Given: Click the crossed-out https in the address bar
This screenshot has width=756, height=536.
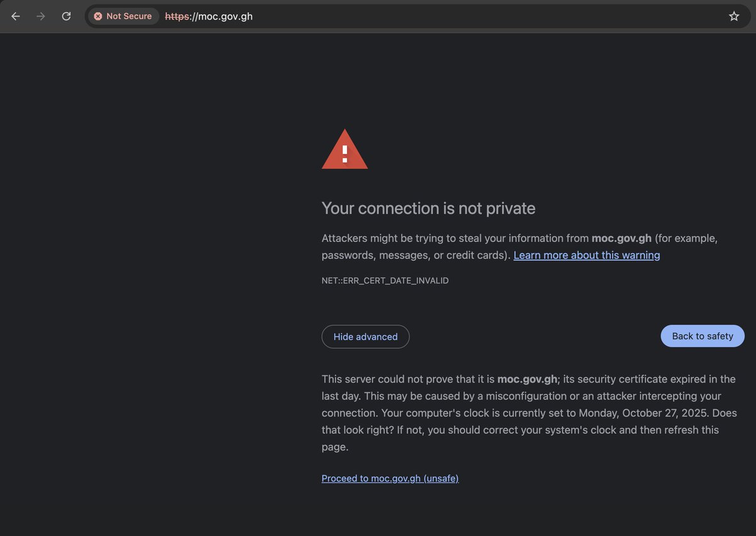Looking at the screenshot, I should click(176, 16).
